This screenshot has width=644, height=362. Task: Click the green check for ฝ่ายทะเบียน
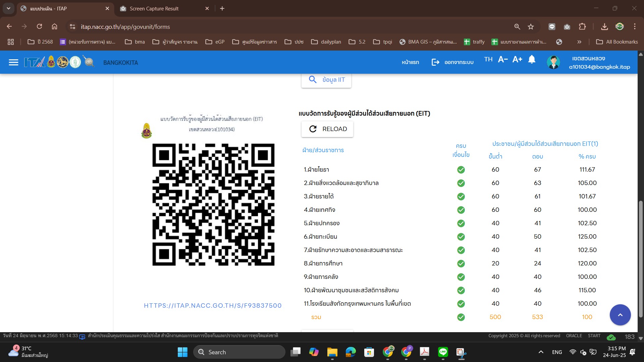pyautogui.click(x=461, y=237)
